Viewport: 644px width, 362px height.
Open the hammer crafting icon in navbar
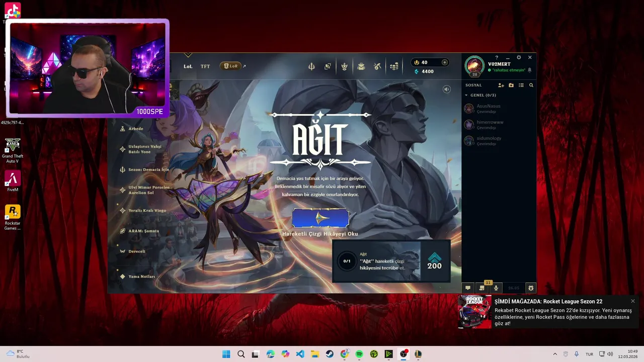(377, 66)
